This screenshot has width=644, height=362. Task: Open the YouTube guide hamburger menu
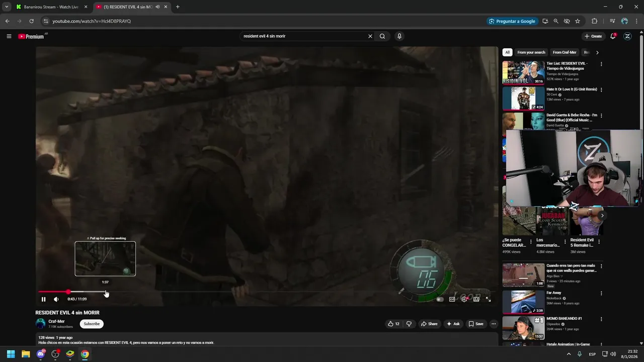[9, 36]
